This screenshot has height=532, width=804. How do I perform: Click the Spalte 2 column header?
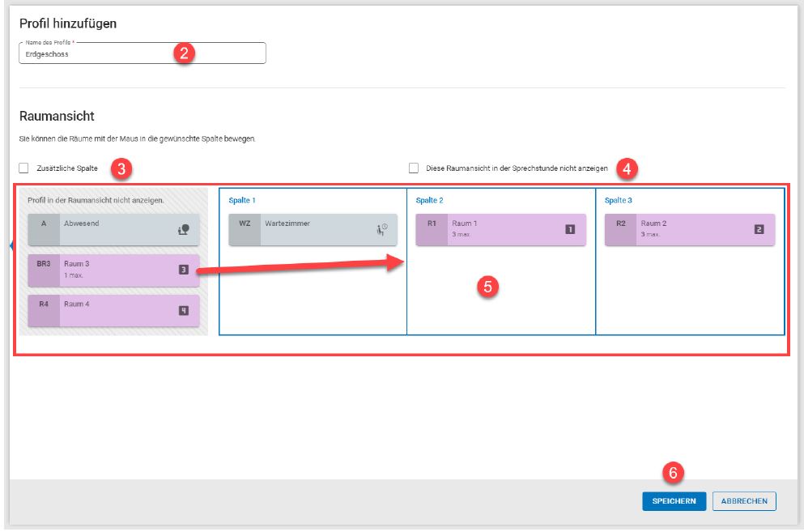429,200
